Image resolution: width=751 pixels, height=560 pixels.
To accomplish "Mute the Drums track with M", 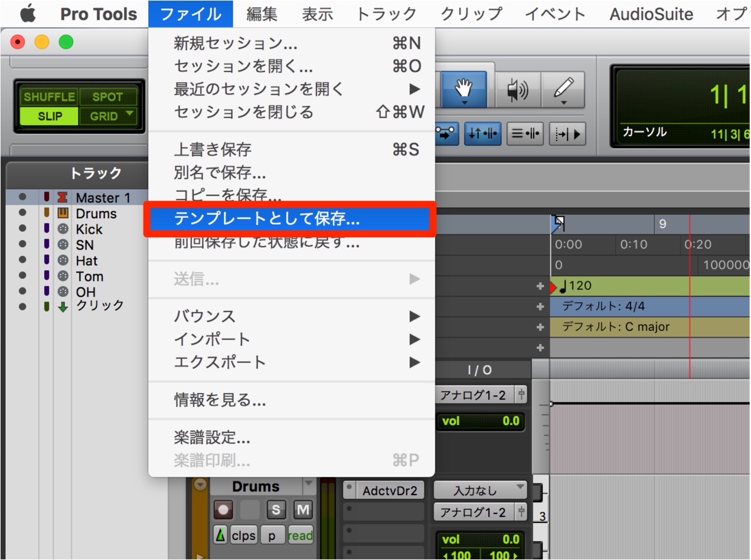I will pyautogui.click(x=303, y=510).
